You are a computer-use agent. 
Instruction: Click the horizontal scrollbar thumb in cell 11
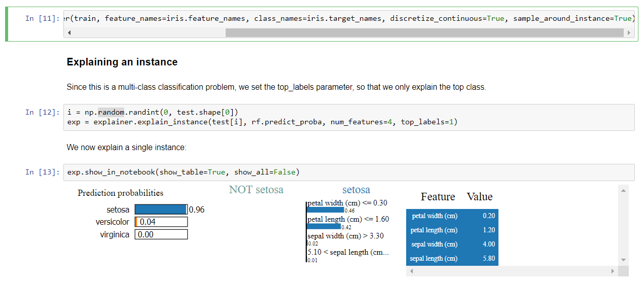tap(424, 32)
